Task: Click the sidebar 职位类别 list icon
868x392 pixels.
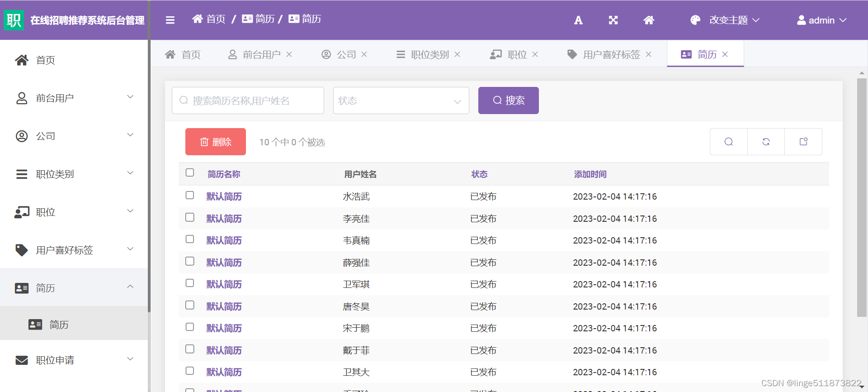Action: coord(22,174)
